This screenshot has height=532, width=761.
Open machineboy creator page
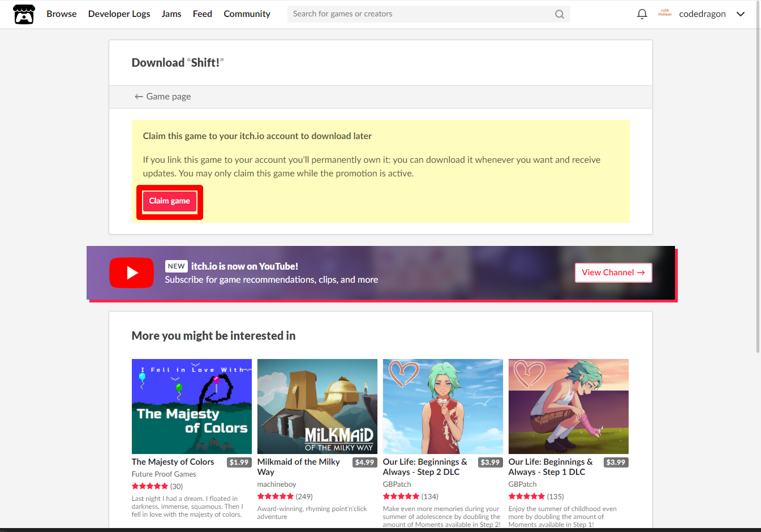tap(277, 485)
